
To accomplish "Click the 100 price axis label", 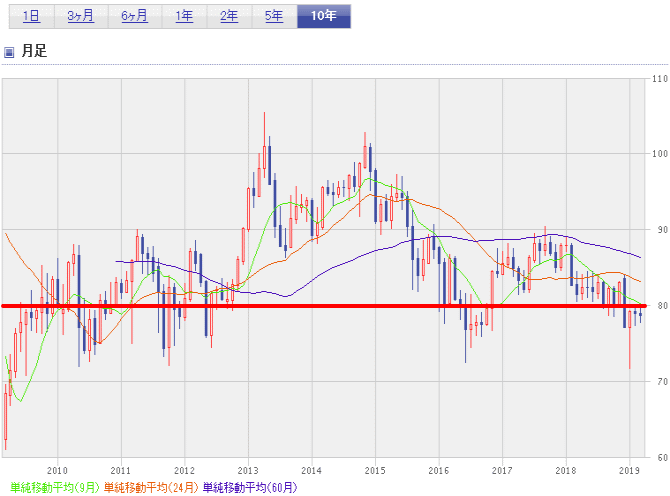I will pos(660,154).
